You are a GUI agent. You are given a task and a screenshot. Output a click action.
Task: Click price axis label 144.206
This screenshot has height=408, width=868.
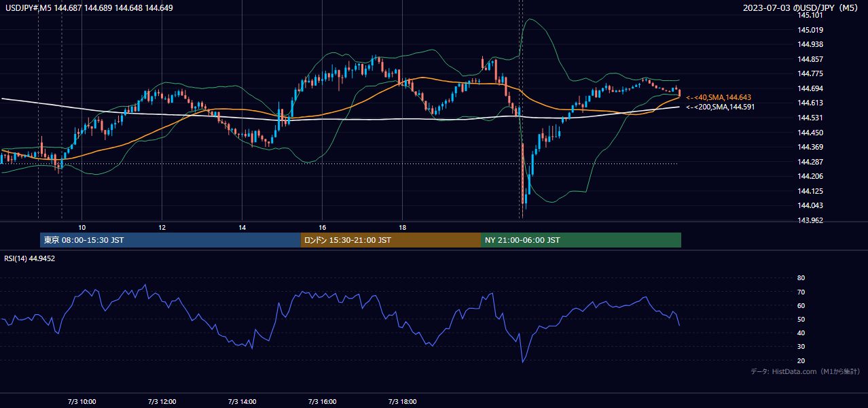[x=810, y=176]
